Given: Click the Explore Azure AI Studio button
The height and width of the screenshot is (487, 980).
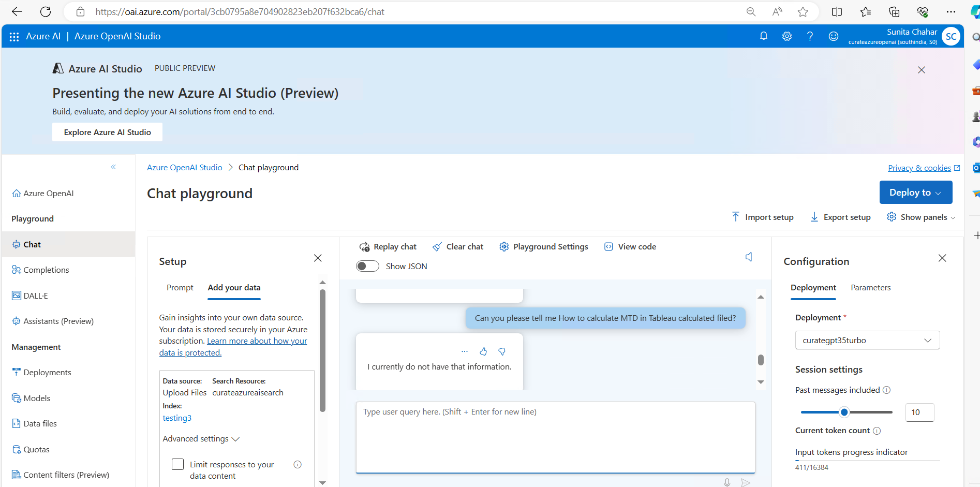Looking at the screenshot, I should (x=107, y=132).
